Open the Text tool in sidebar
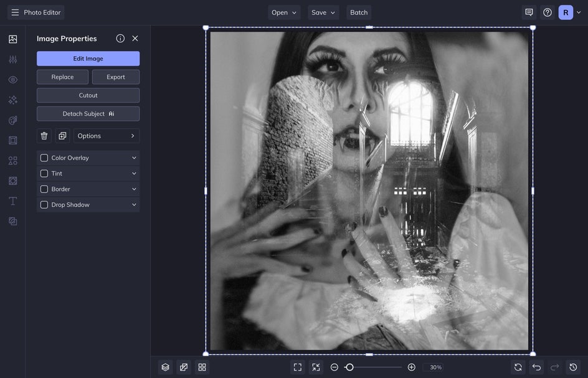This screenshot has width=588, height=378. [12, 201]
